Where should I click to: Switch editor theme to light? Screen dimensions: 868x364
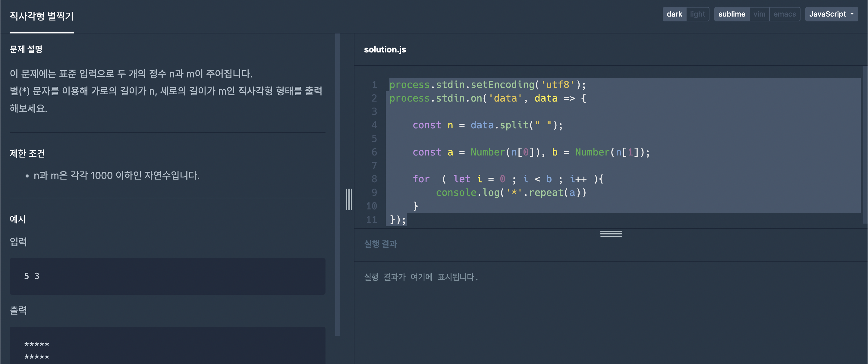(697, 14)
